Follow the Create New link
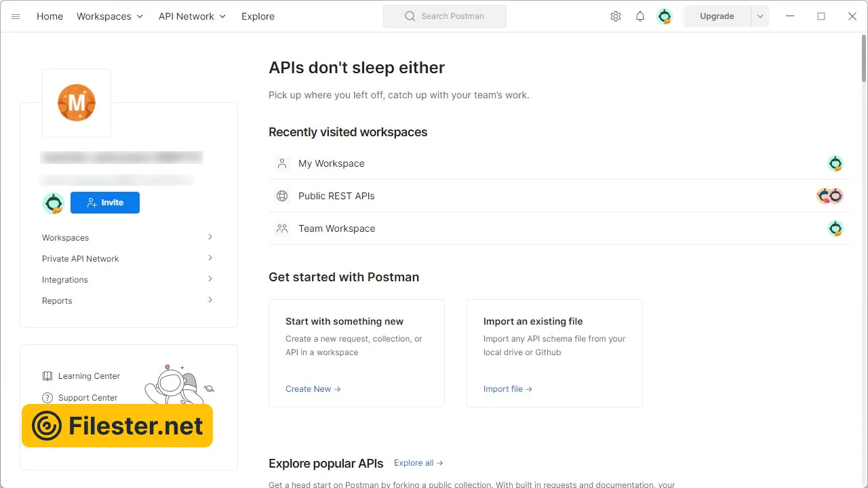This screenshot has width=868, height=488. point(313,389)
